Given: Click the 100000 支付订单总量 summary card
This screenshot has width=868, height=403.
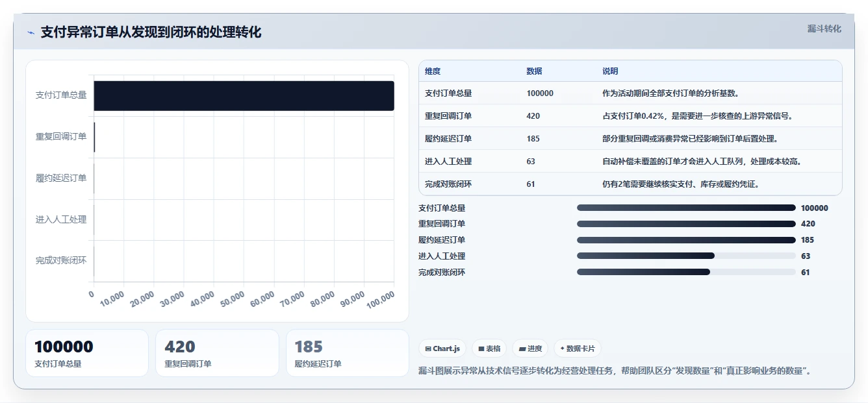Looking at the screenshot, I should (x=87, y=353).
